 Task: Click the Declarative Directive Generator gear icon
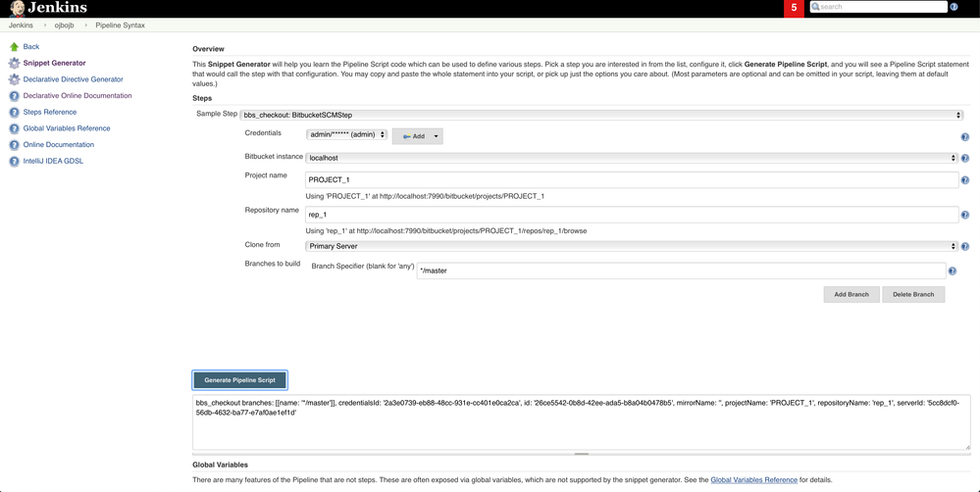coord(14,79)
